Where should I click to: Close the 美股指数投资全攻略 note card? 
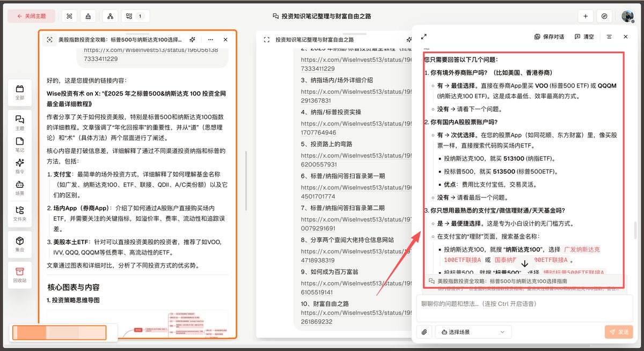[x=225, y=40]
